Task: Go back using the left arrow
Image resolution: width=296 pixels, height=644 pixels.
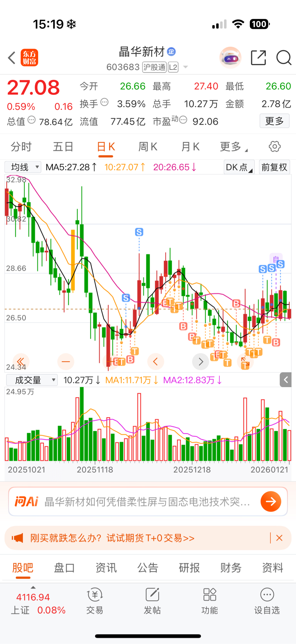Action: coord(12,58)
